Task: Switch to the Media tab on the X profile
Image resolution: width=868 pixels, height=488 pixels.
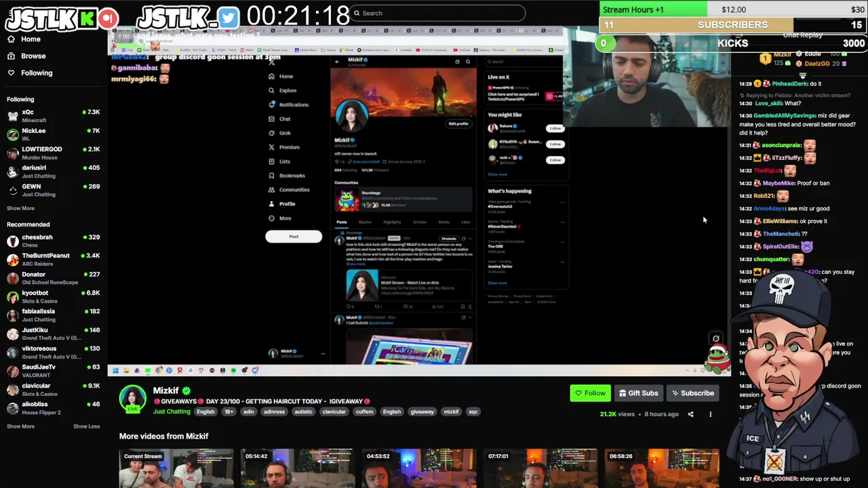Action: click(x=443, y=222)
